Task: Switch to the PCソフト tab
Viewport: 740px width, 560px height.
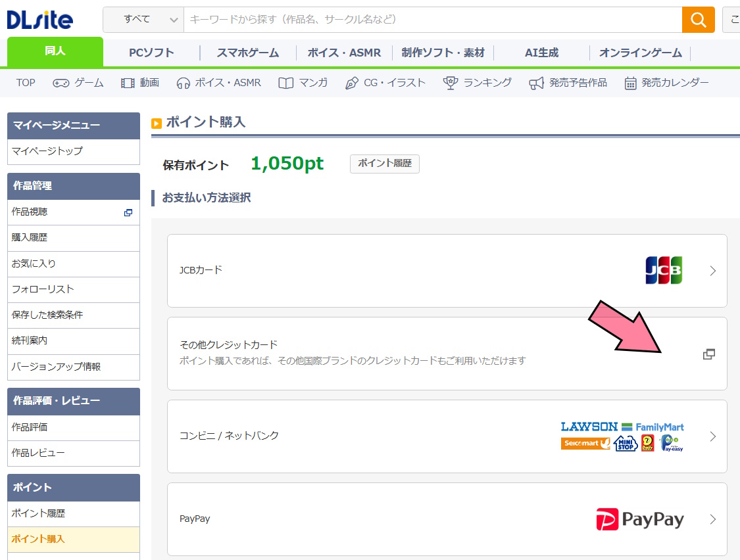Action: pyautogui.click(x=151, y=51)
